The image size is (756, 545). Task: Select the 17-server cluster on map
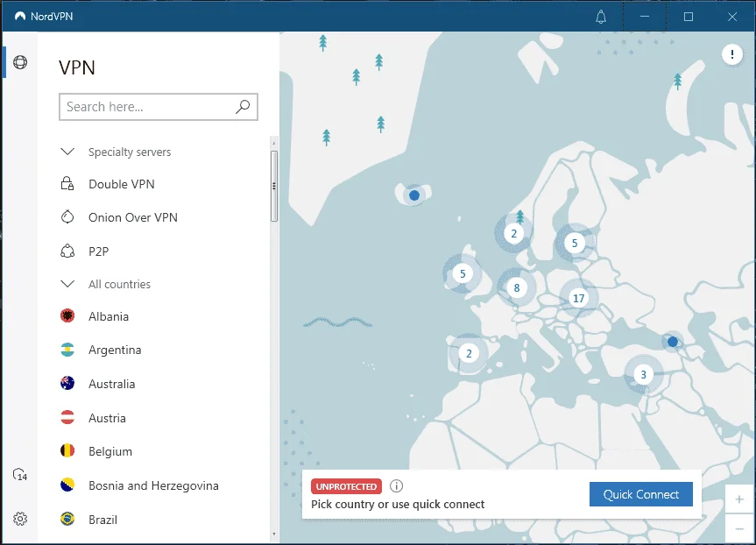pyautogui.click(x=578, y=299)
